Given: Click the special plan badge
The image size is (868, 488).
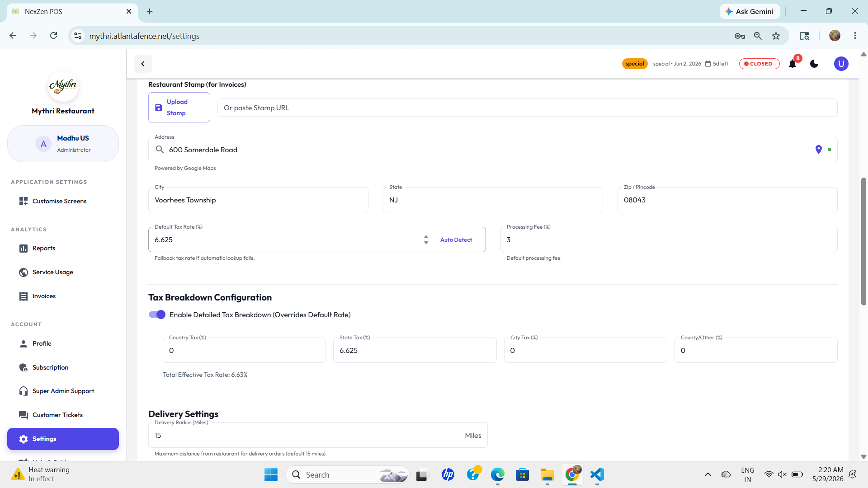Looking at the screenshot, I should click(x=635, y=64).
